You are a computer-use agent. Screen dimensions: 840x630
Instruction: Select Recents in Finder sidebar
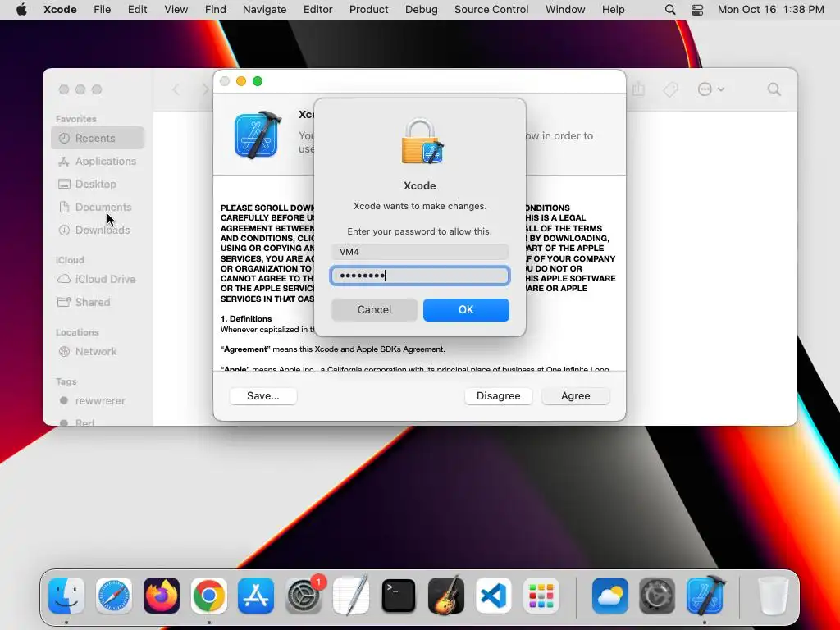coord(98,138)
